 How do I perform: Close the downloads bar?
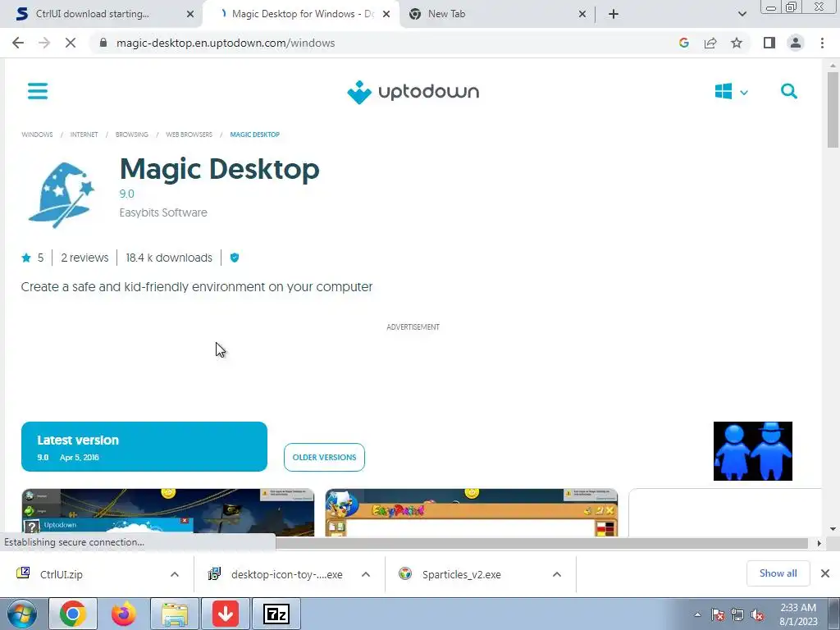point(825,573)
